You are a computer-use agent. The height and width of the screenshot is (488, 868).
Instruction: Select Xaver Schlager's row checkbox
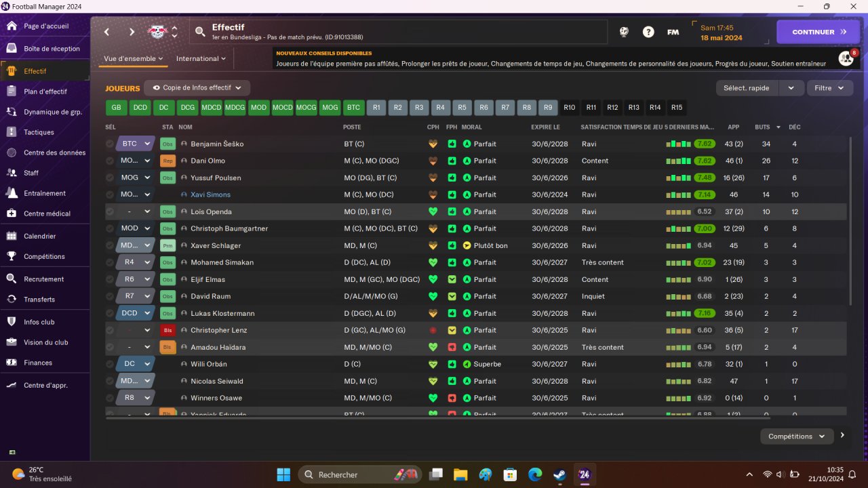tap(110, 245)
